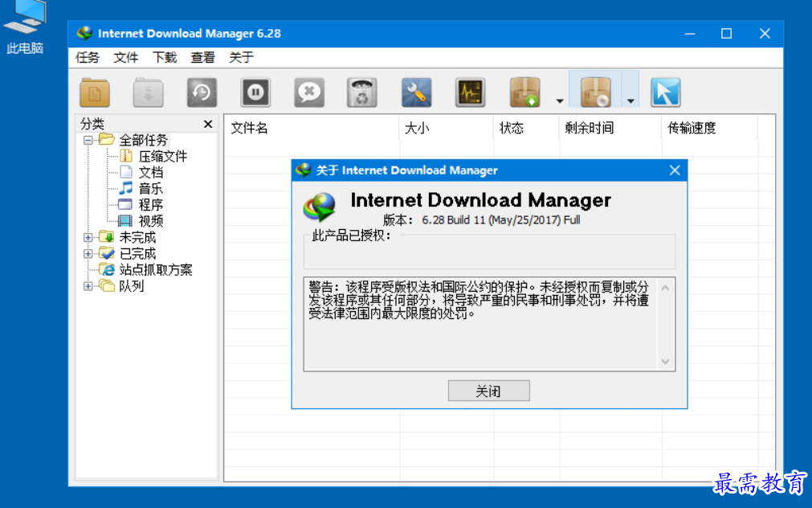Open the 查看 menu
This screenshot has height=508, width=812.
tap(202, 58)
